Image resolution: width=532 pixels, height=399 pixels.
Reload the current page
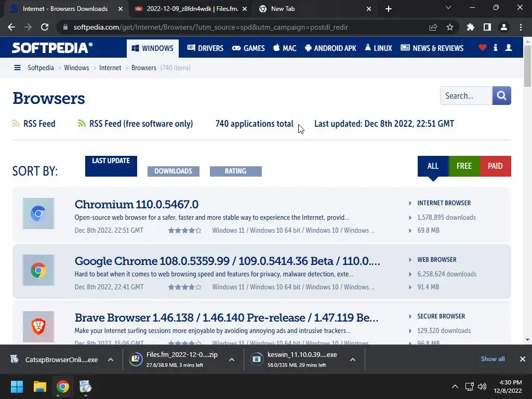tap(45, 27)
